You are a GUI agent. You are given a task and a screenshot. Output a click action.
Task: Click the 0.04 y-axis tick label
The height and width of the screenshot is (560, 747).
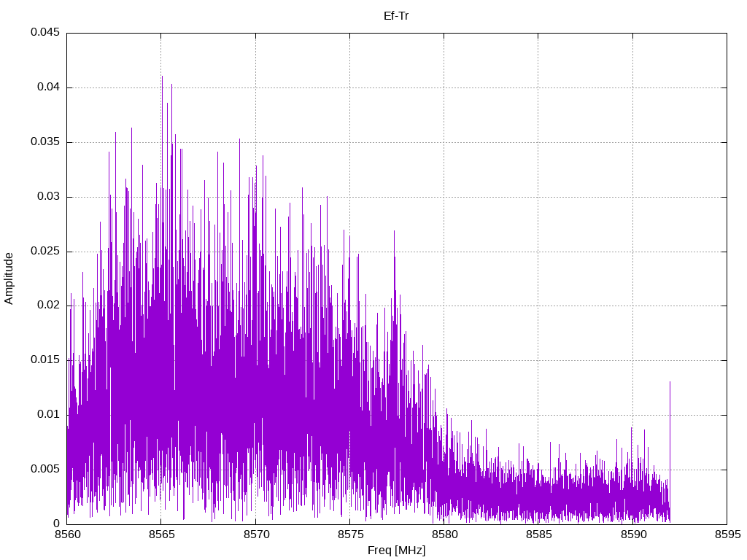49,87
